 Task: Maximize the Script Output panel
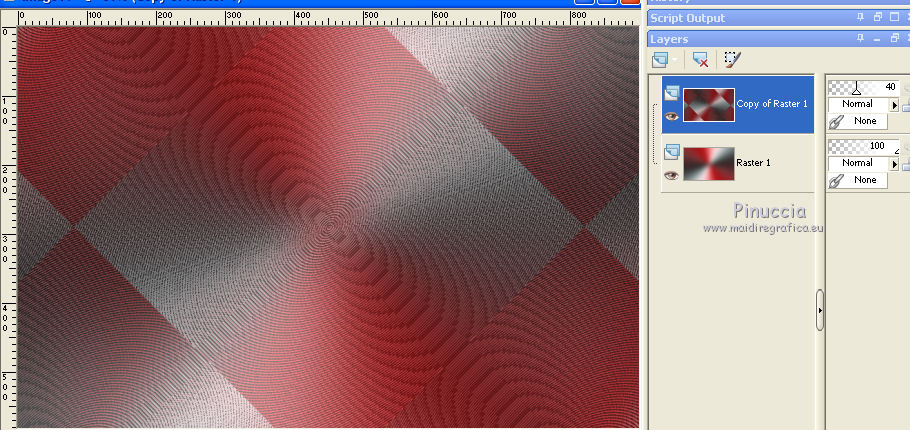[894, 17]
